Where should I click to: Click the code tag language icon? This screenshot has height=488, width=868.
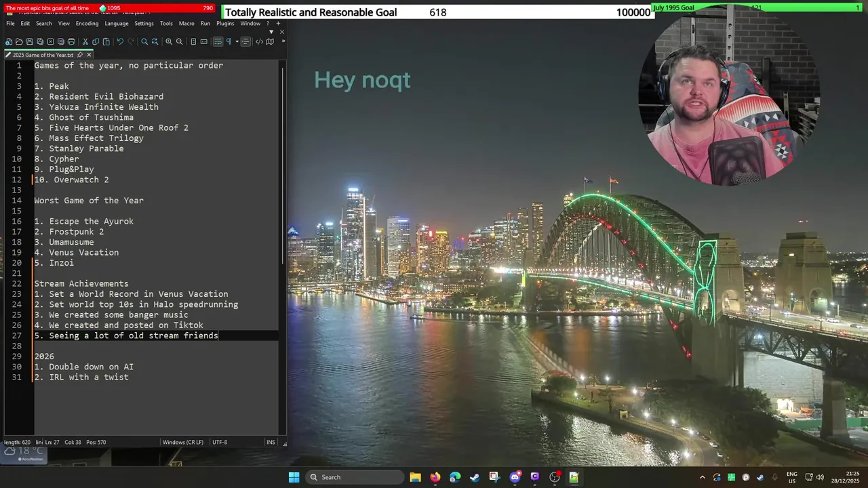tap(259, 41)
